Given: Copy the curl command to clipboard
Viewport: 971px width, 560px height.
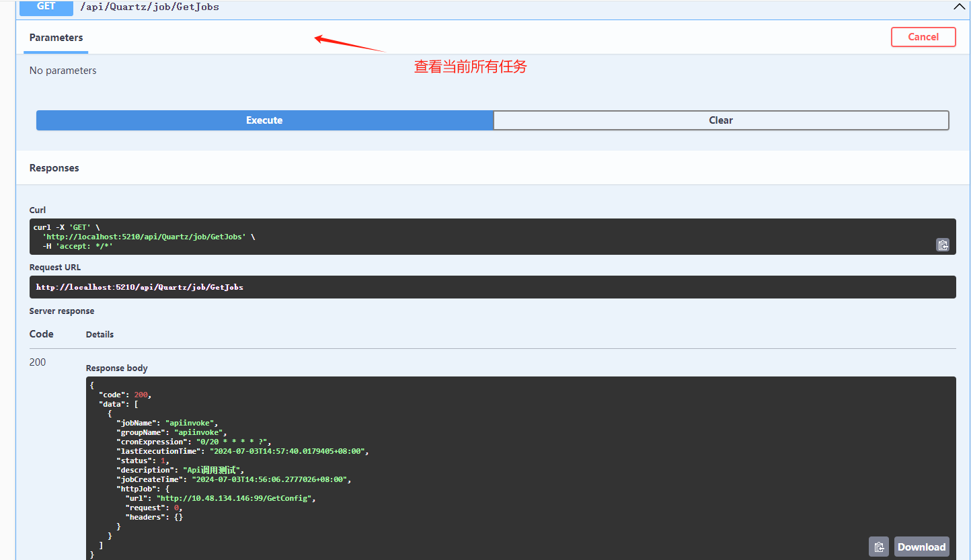Looking at the screenshot, I should click(942, 245).
